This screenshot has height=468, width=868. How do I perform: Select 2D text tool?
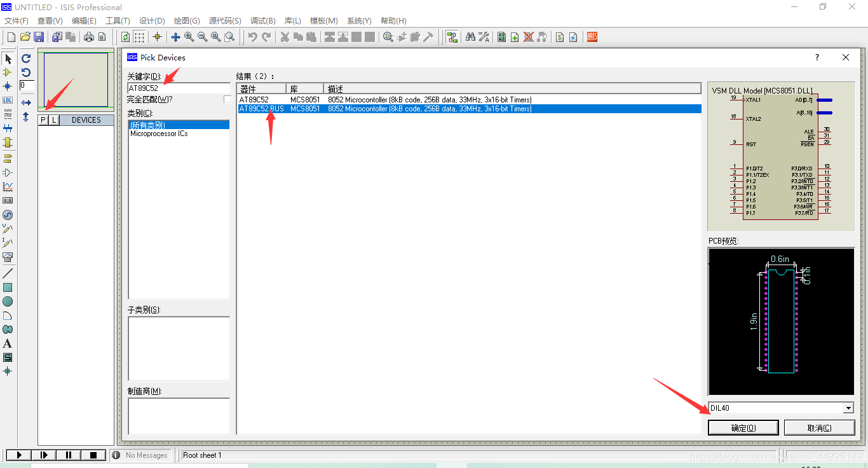tap(8, 343)
